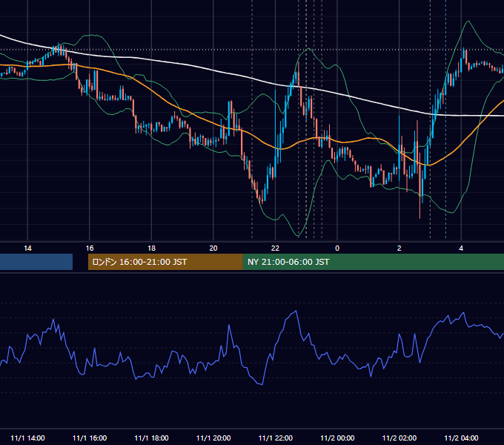The image size is (504, 445).
Task: Select the NY 21:00-06:00 JST session bar
Action: pyautogui.click(x=373, y=262)
